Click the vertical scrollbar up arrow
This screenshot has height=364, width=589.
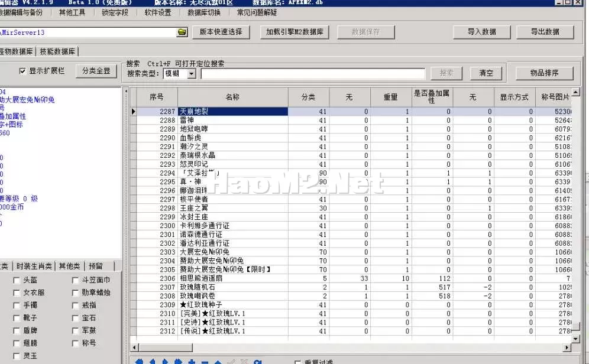[x=575, y=92]
